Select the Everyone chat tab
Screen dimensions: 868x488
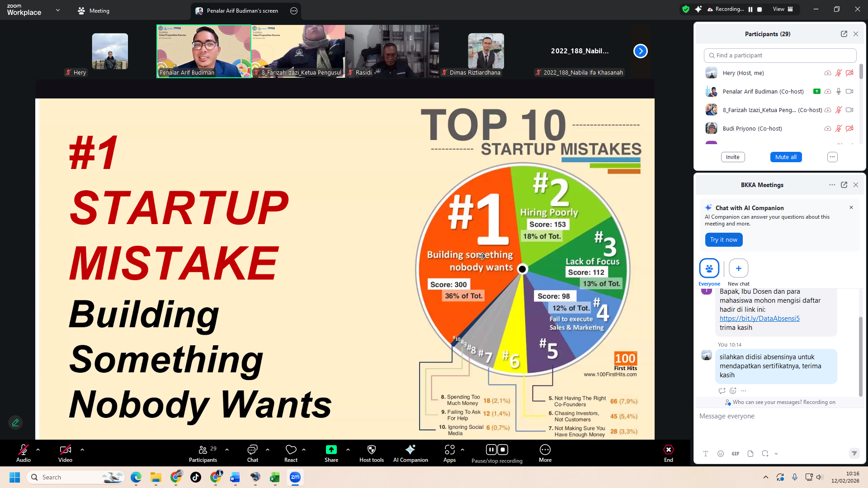pos(709,268)
